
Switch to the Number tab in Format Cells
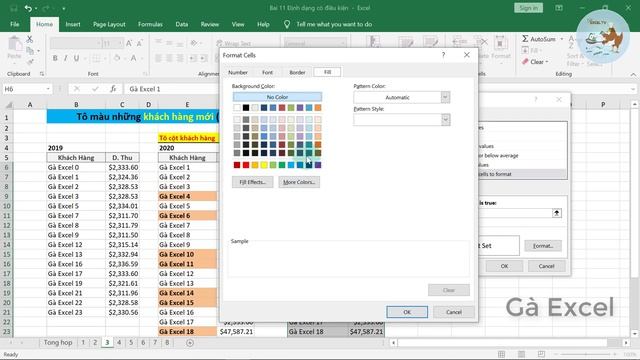238,72
